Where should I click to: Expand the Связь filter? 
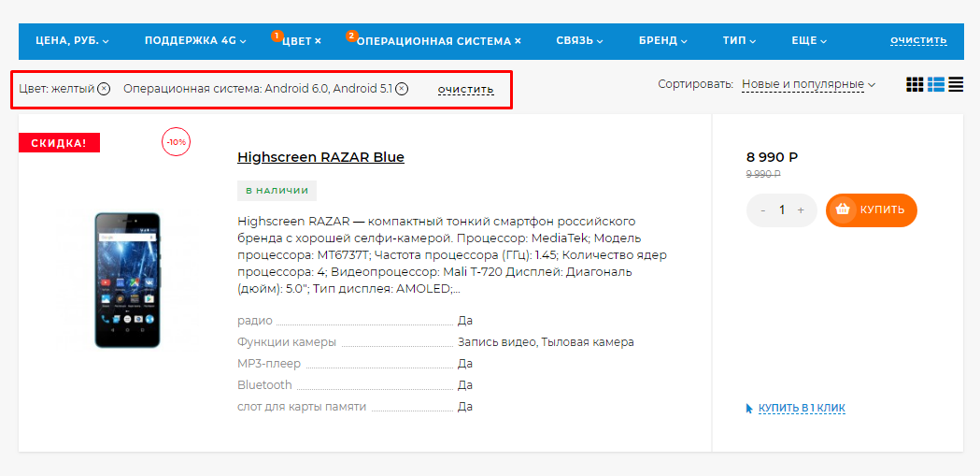(x=579, y=41)
